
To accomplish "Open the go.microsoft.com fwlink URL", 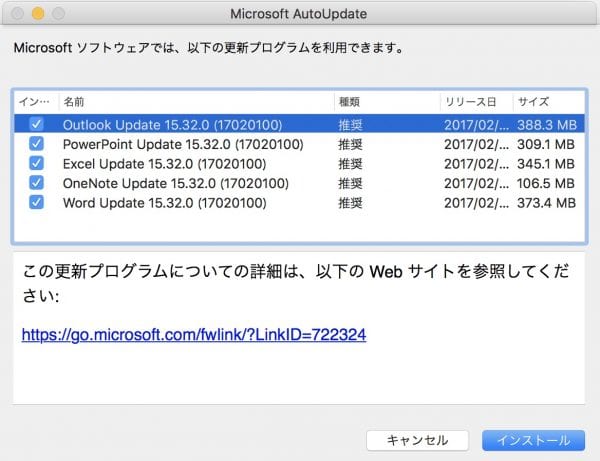I will (194, 335).
